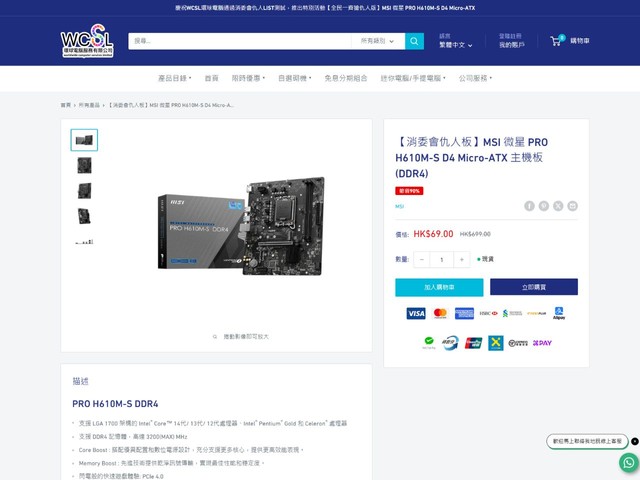Click the red discount badge
The image size is (640, 480).
(409, 191)
